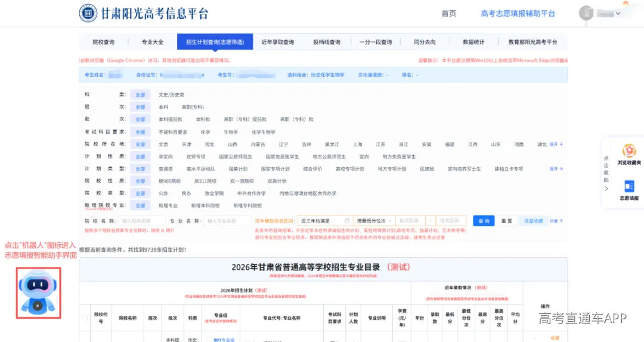
Task: Filter by 原985院校
Action: point(169,181)
